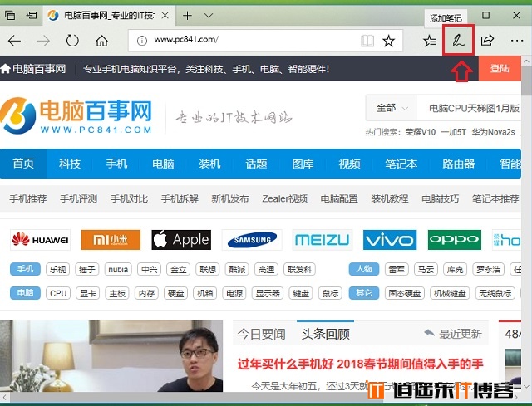Click the OPPO brand logo
532x406 pixels.
tap(455, 240)
